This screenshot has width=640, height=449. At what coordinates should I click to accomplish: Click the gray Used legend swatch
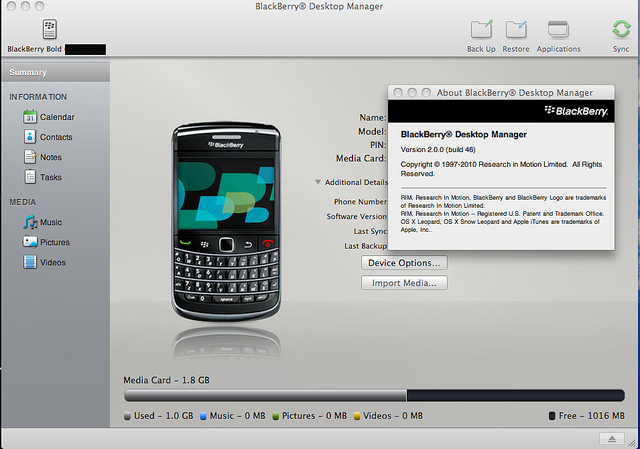click(127, 416)
